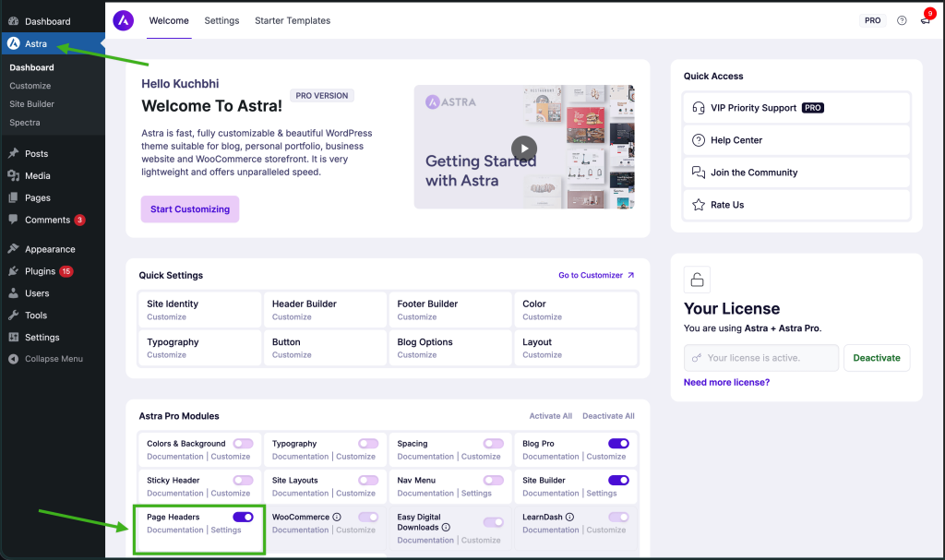Viewport: 945px width, 560px height.
Task: Open the Starter Templates tab
Action: coord(293,20)
